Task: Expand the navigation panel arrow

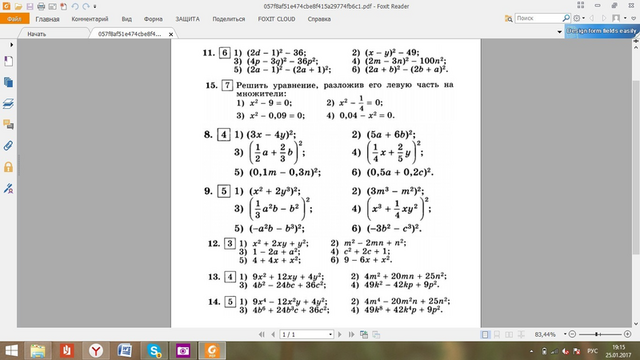Action: (x=11, y=44)
